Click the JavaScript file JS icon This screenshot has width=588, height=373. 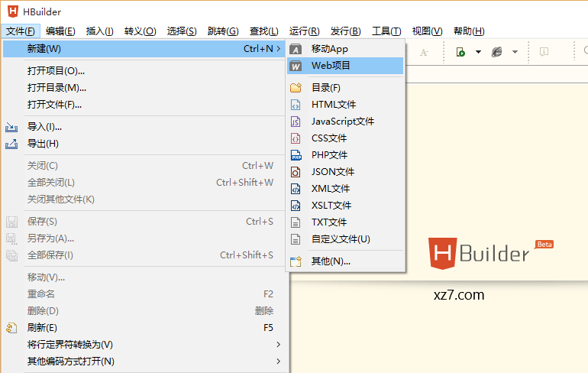point(296,122)
